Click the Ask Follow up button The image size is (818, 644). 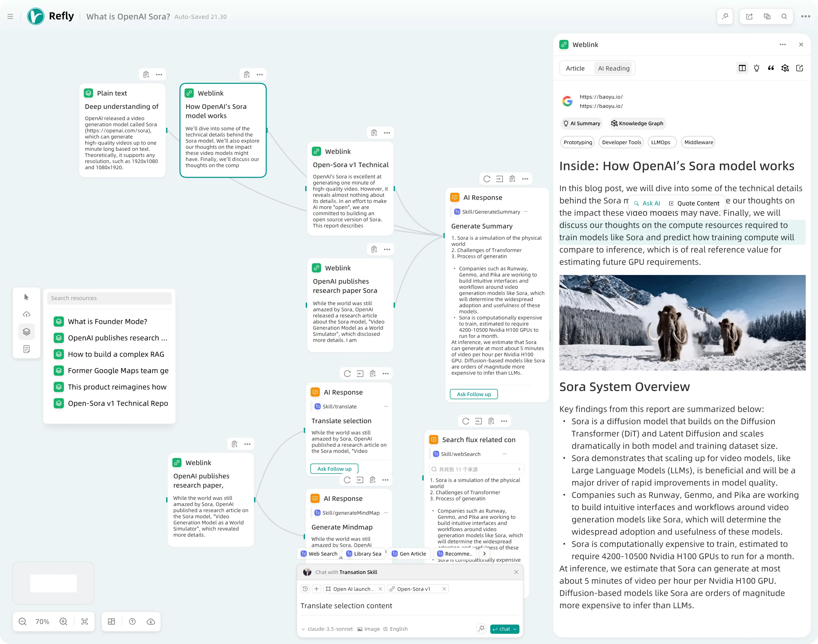click(473, 394)
